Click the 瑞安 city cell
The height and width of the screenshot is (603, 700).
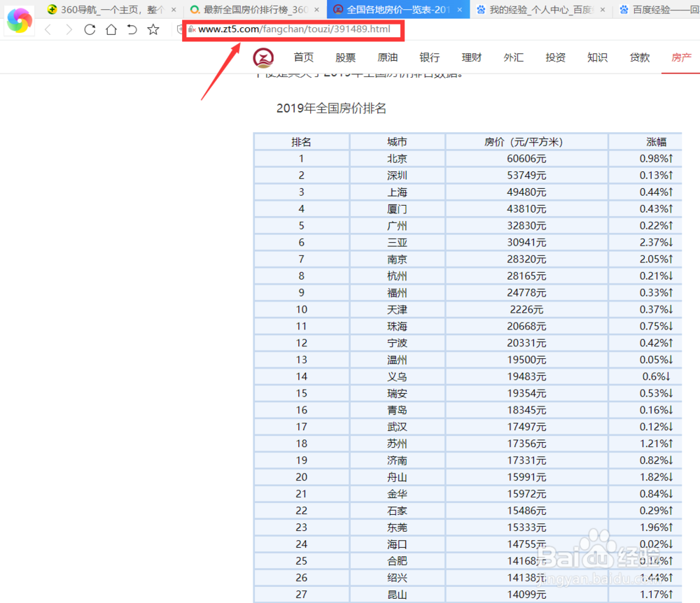[397, 393]
